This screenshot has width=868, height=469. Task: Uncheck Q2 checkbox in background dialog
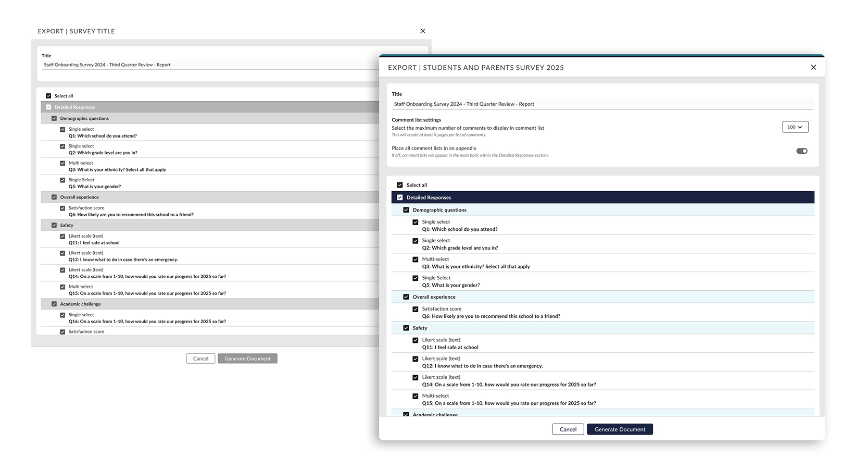(x=62, y=146)
